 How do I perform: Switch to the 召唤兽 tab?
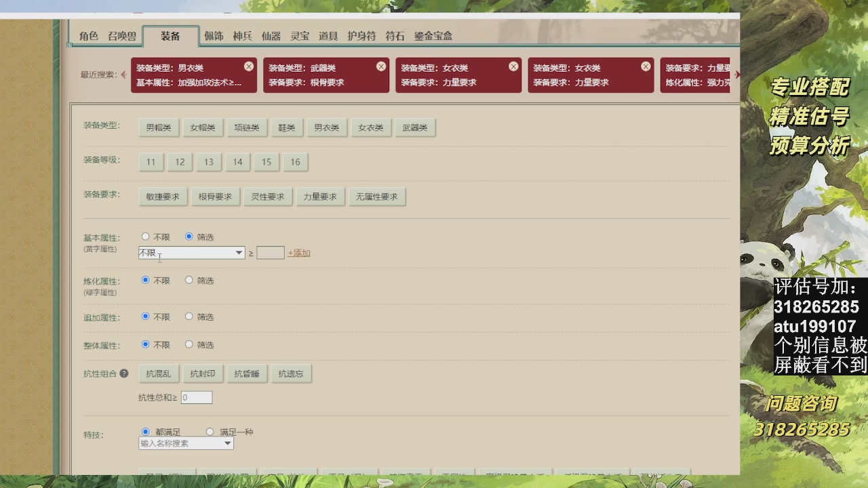coord(122,37)
